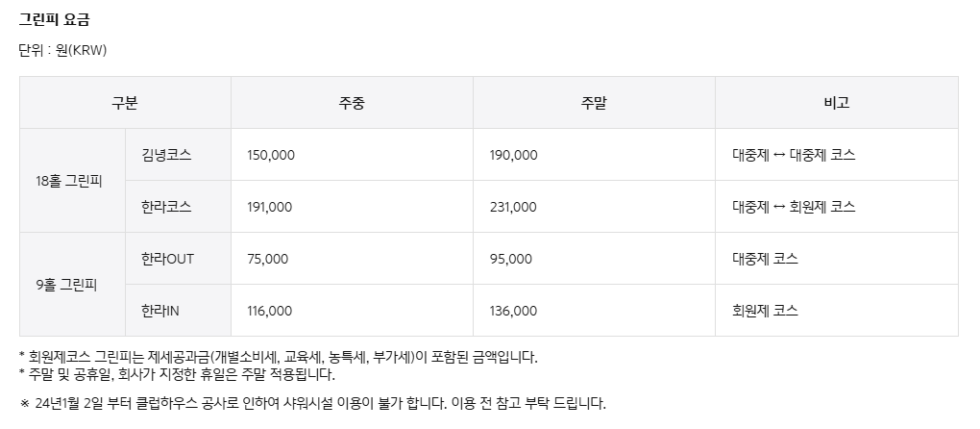
Task: Click the 주말 column header
Action: point(594,103)
